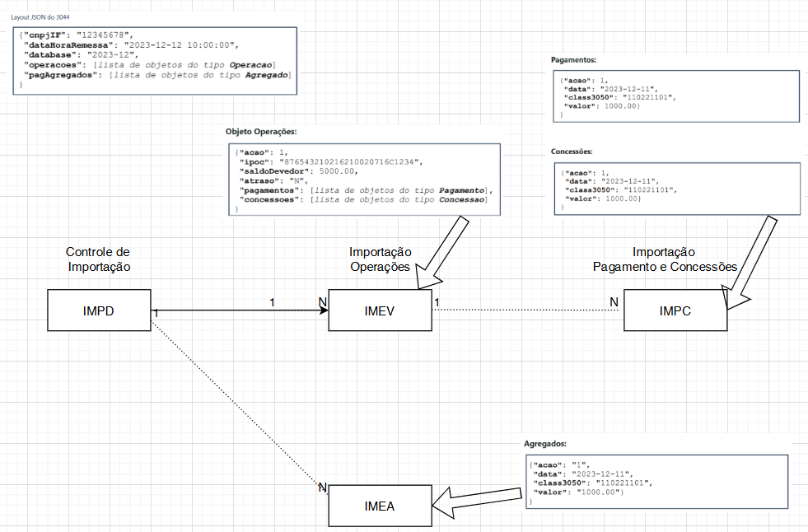Click the 'Pagamentos:' heading
The image size is (808, 532).
tap(573, 60)
